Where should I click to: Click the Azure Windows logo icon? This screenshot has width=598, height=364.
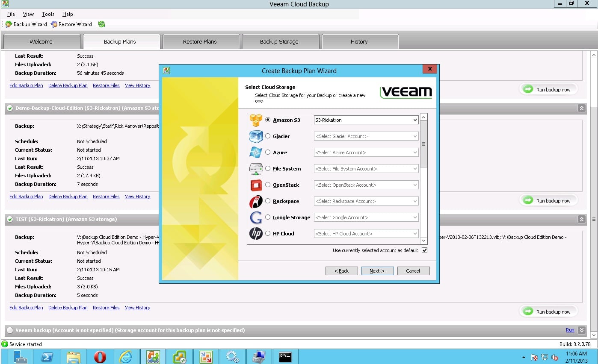256,153
